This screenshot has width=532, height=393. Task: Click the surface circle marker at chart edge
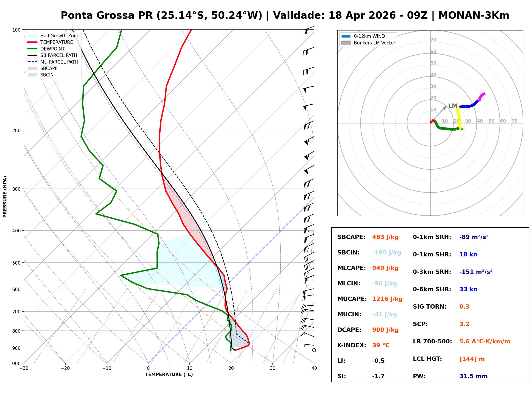click(x=314, y=350)
